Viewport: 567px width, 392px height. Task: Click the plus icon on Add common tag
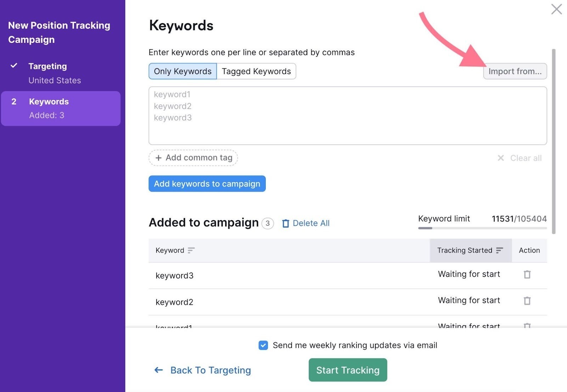[x=158, y=158]
